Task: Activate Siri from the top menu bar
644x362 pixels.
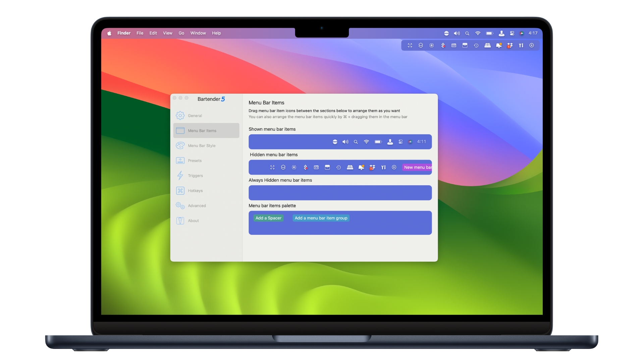Action: pyautogui.click(x=522, y=33)
